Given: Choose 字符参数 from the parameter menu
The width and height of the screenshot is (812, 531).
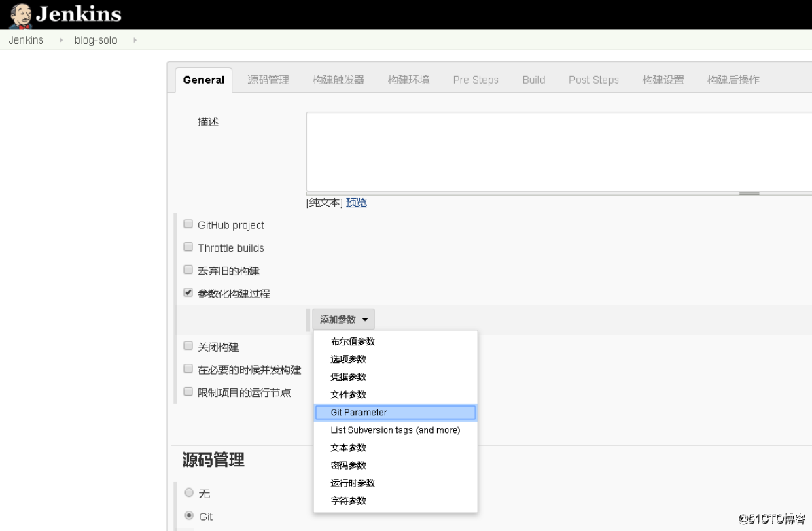Looking at the screenshot, I should (395, 500).
